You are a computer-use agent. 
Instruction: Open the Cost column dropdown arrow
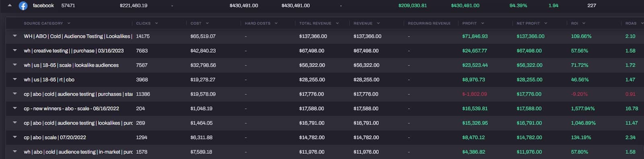pos(207,23)
